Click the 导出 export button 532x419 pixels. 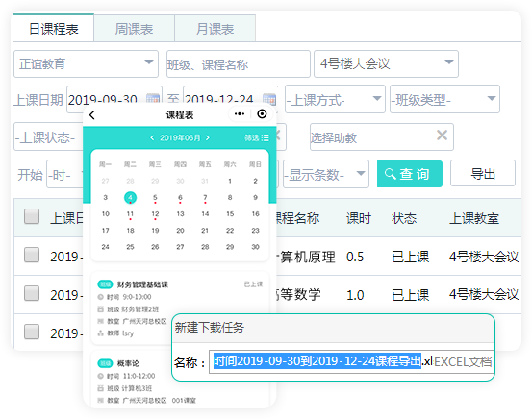[483, 174]
